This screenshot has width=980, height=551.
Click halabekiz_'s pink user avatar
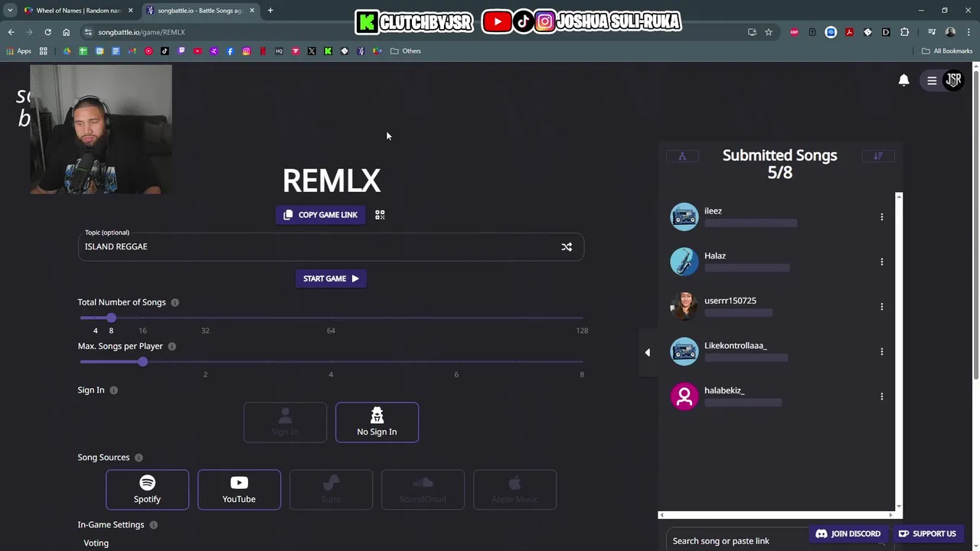coord(684,396)
